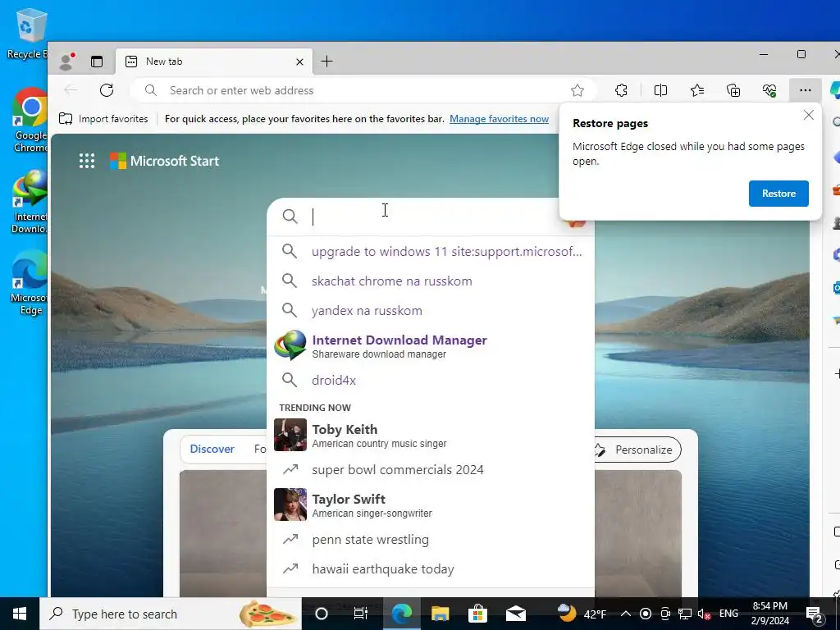The image size is (840, 630).
Task: Switch to the Discover feed tab
Action: (212, 449)
